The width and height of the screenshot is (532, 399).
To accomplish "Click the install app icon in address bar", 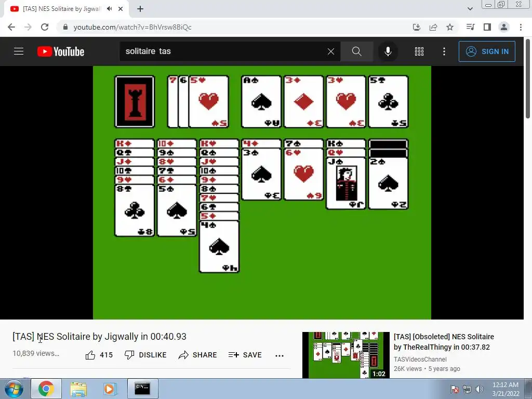I will [x=417, y=27].
